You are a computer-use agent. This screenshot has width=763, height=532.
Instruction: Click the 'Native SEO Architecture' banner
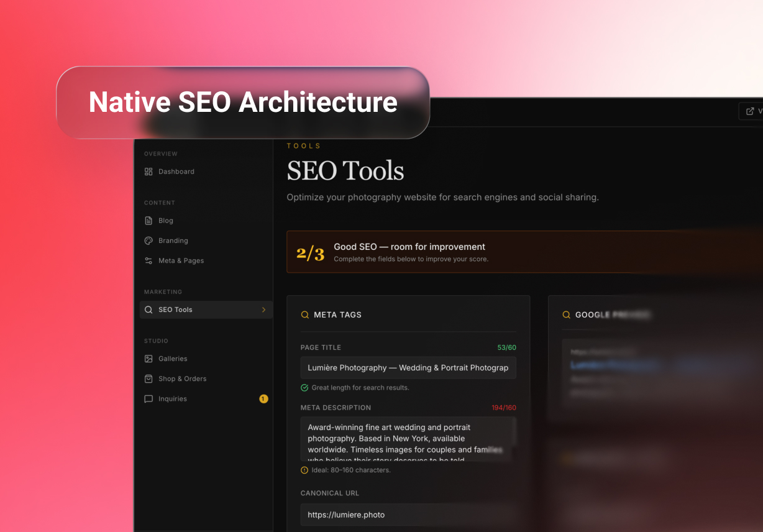(x=243, y=102)
